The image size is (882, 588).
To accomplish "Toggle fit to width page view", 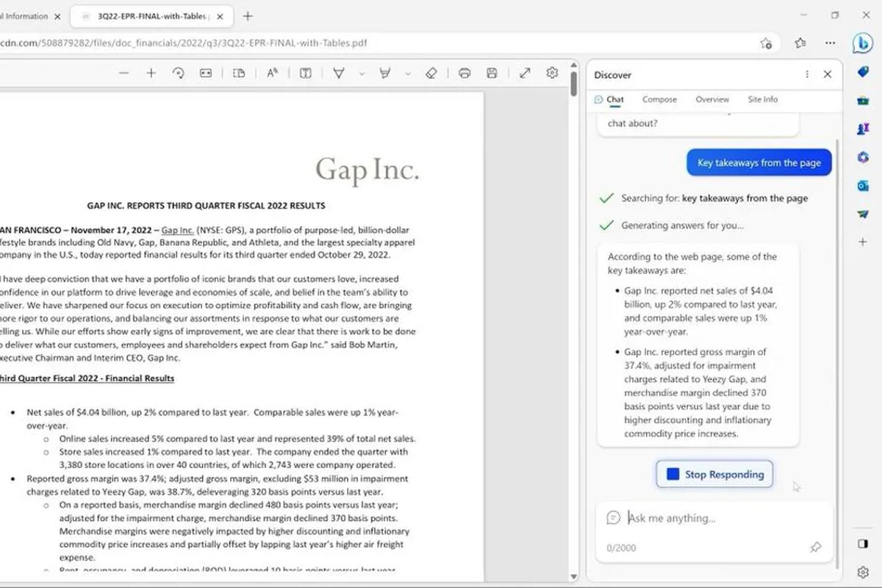I will [x=206, y=73].
